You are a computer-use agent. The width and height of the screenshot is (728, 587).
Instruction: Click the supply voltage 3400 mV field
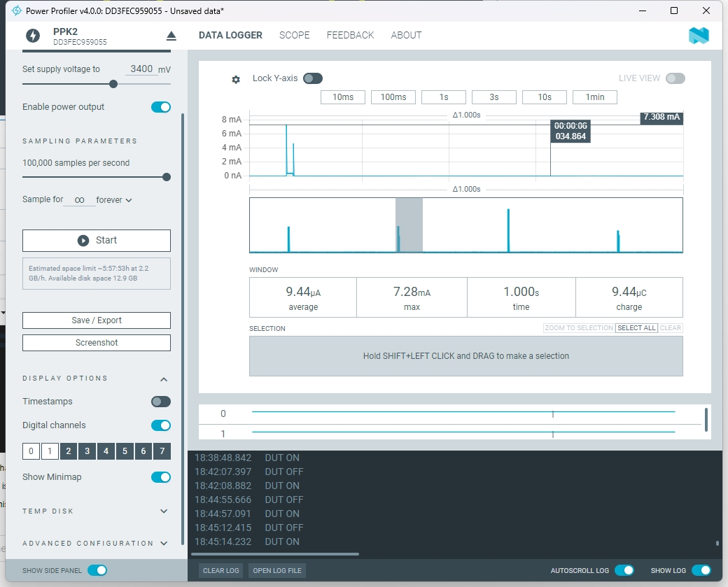[141, 69]
